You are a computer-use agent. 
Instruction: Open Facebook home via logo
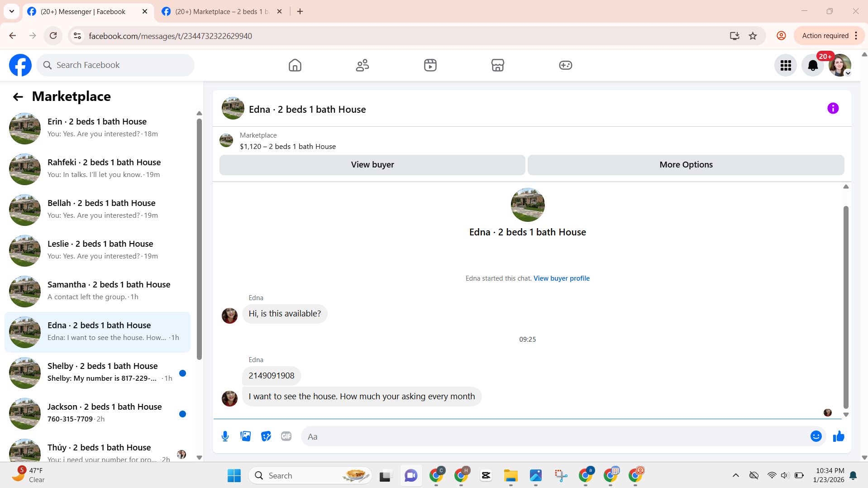click(x=20, y=65)
